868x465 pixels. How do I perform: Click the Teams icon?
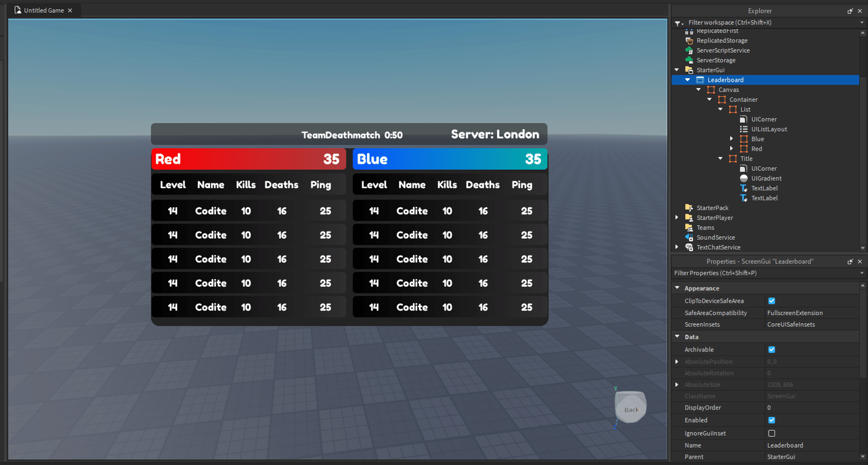tap(689, 228)
